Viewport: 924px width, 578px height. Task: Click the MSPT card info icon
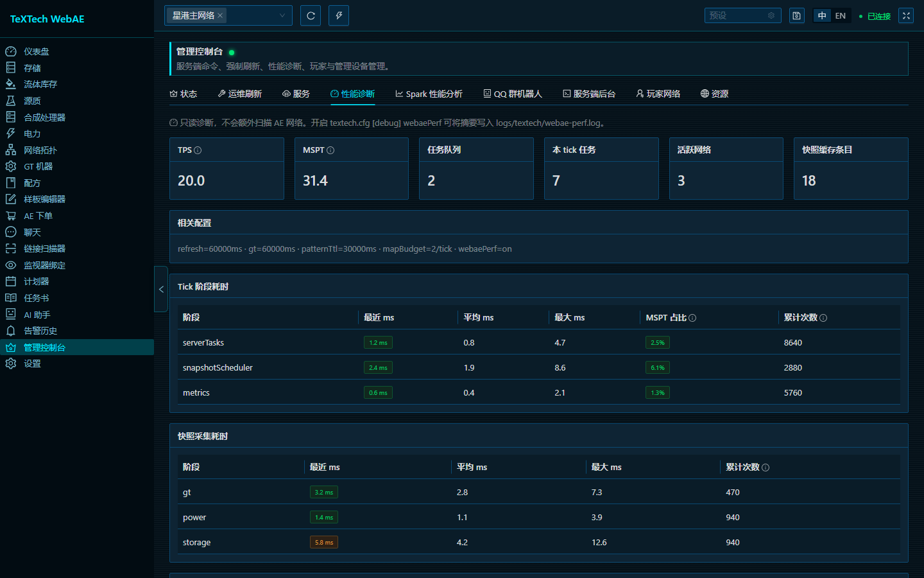click(x=330, y=150)
